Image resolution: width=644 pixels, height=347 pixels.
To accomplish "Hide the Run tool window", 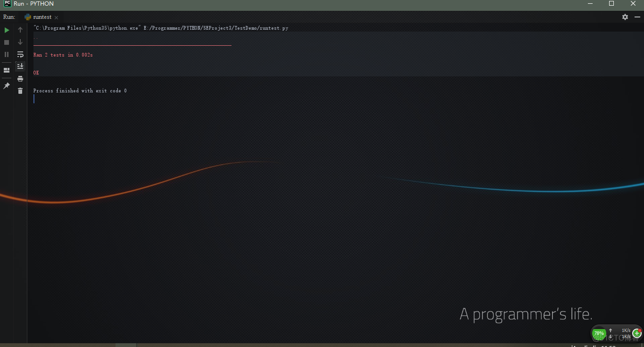I will (636, 17).
